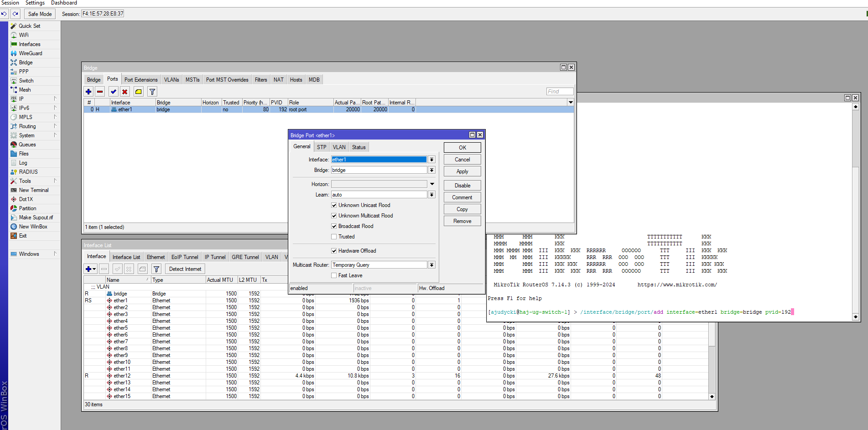
Task: Open WiFi menu in sidebar
Action: coord(23,35)
